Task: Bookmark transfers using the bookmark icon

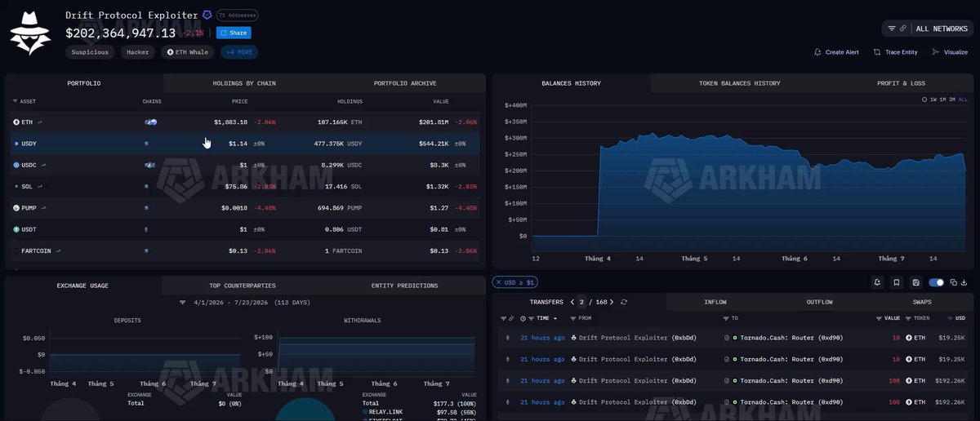Action: point(897,282)
